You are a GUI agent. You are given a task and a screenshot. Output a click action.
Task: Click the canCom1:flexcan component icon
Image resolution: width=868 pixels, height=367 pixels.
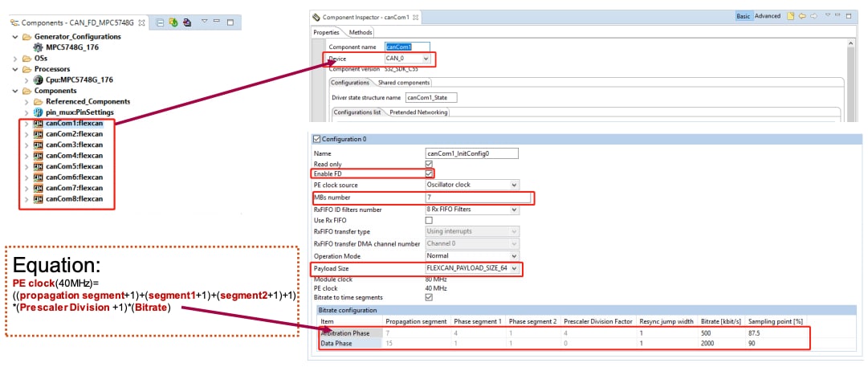point(38,124)
